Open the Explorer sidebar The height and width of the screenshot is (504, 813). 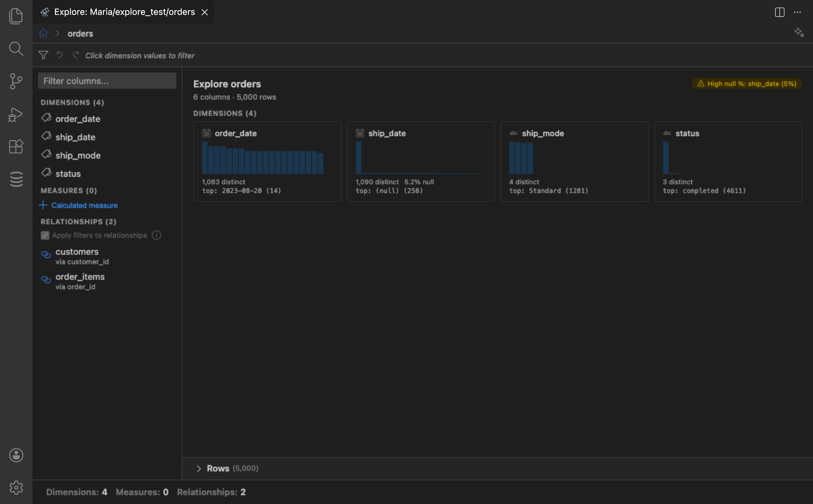coord(16,16)
